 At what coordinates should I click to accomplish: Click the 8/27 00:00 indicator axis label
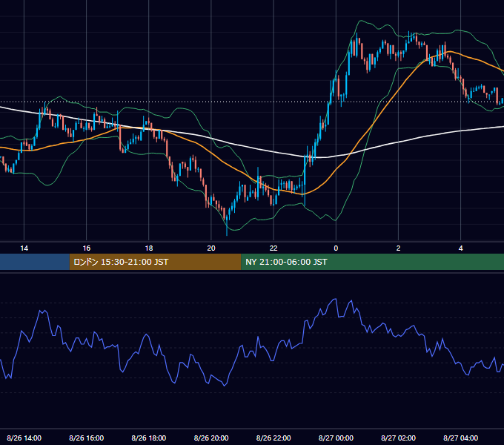336,438
